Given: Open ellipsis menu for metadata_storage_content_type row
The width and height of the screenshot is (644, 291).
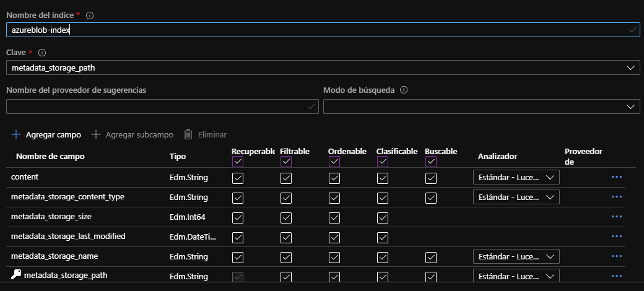Looking at the screenshot, I should point(617,197).
